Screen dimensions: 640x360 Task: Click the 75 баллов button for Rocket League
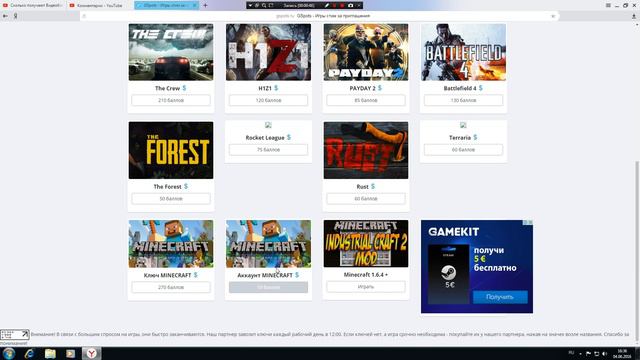268,149
